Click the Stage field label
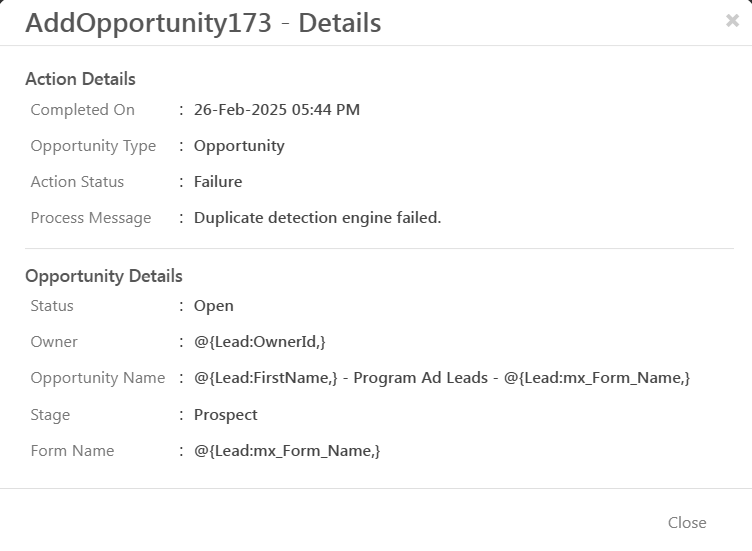 (50, 415)
